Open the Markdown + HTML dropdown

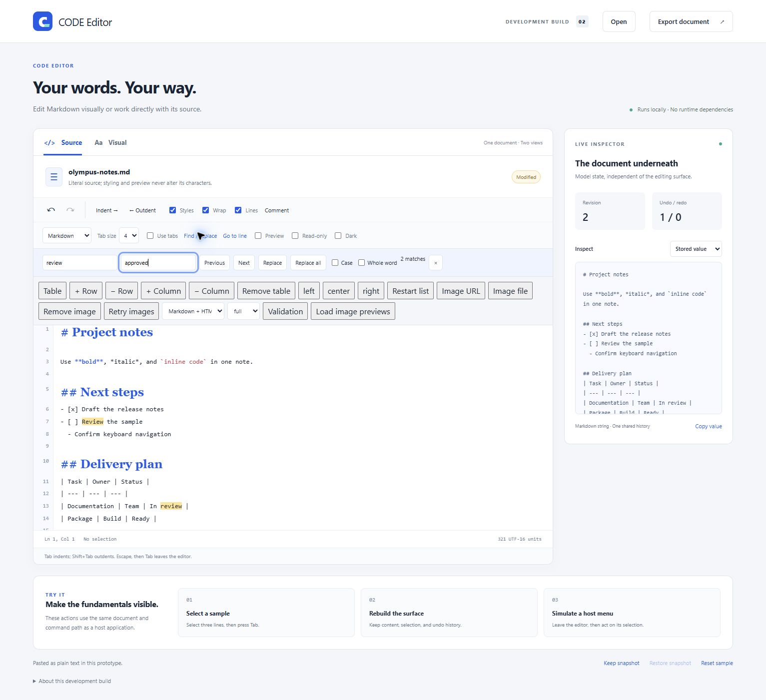193,311
